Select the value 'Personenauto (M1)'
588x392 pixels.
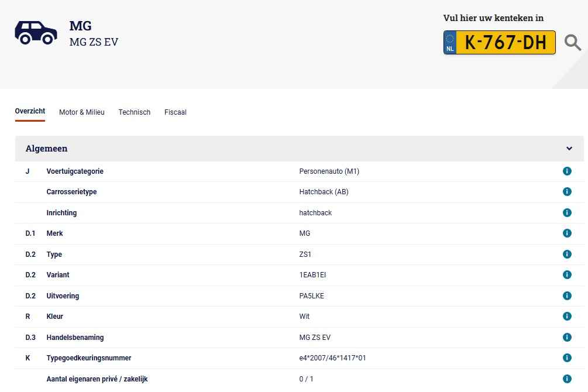[329, 171]
